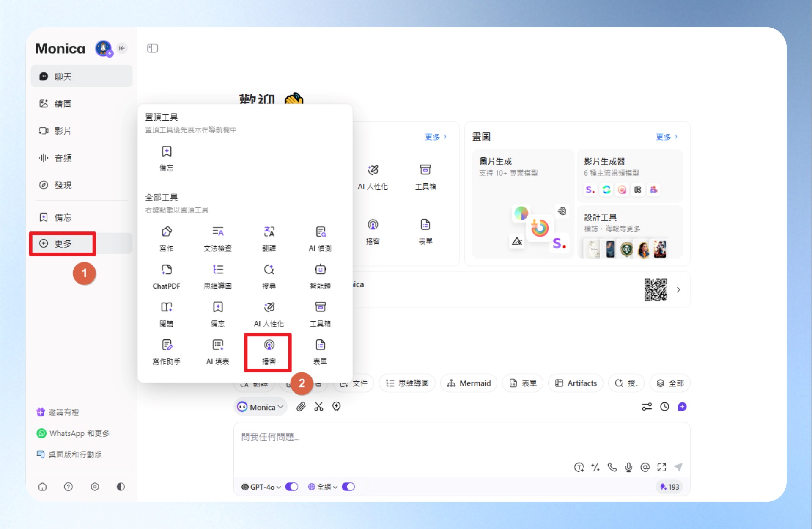
Task: Click the microphone voice input icon
Action: point(628,467)
